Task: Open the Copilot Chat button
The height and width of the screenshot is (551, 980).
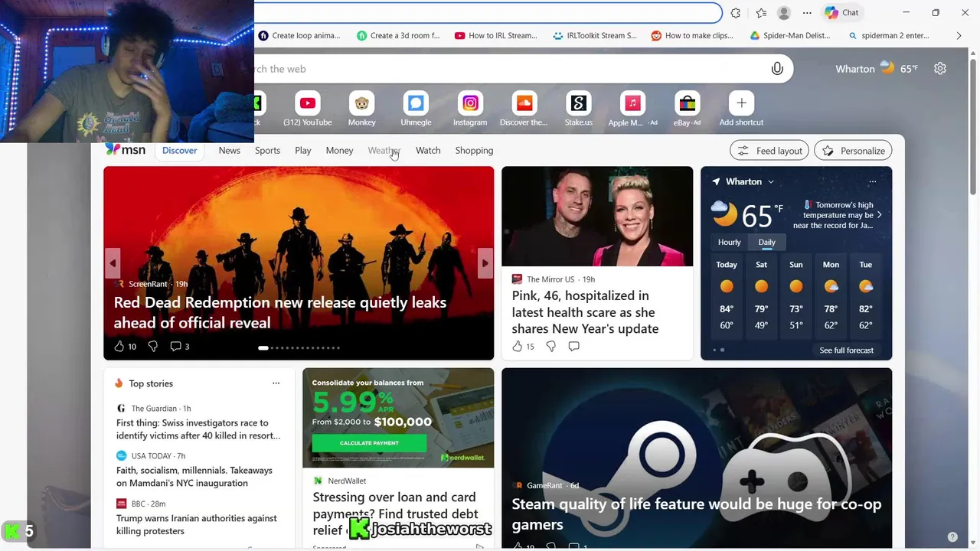Action: coord(841,13)
